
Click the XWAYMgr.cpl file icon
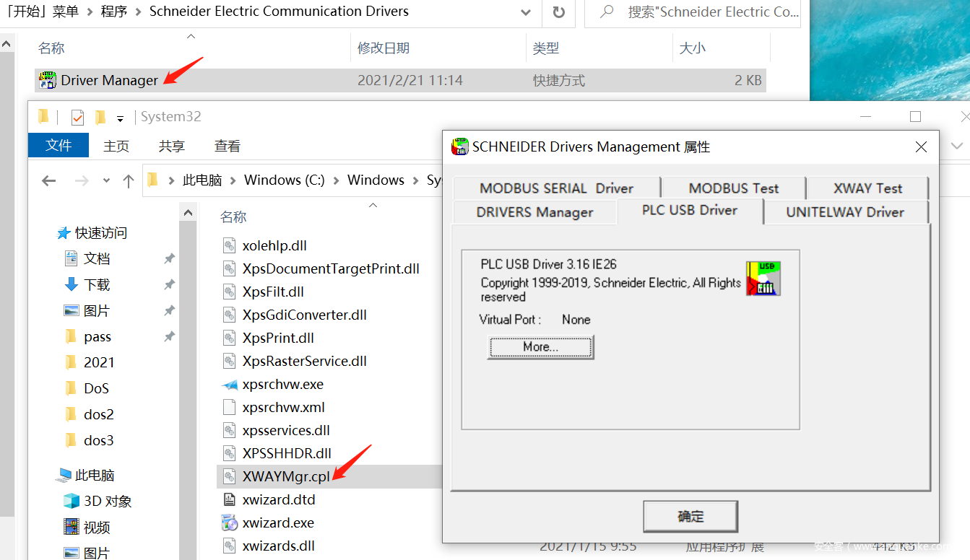[230, 476]
